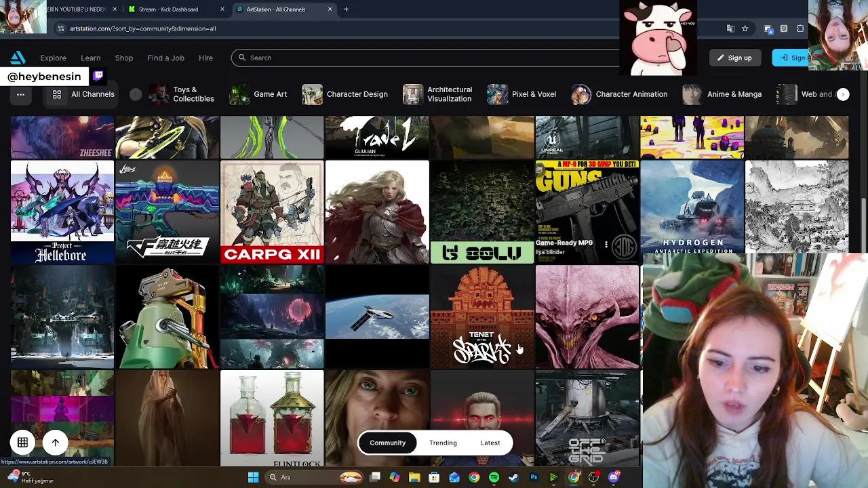Open the red potion bottles thumbnail

coord(272,419)
